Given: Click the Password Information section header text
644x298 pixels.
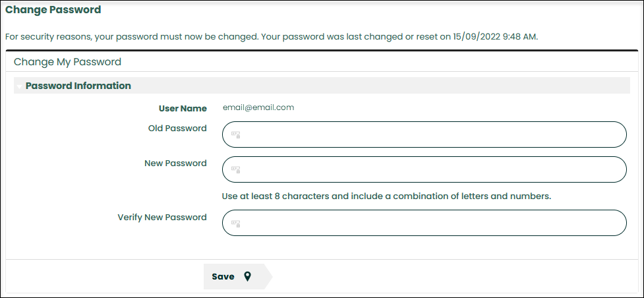Looking at the screenshot, I should tap(78, 86).
